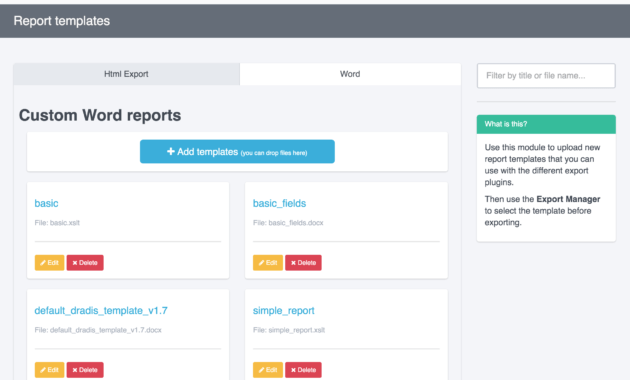Screen dimensions: 630x380
Task: Delete the simple_report template
Action: [x=303, y=370]
